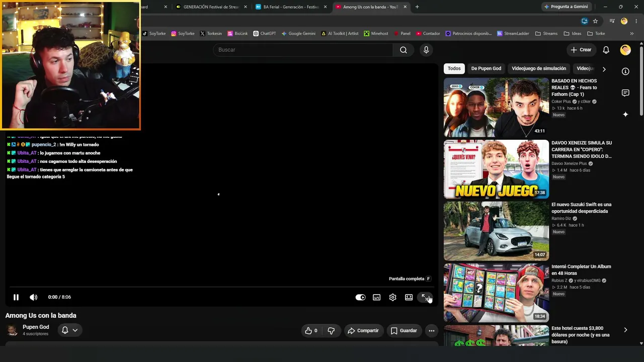Viewport: 644px width, 362px height.
Task: Click the cast icon in the address bar
Action: coord(584,21)
